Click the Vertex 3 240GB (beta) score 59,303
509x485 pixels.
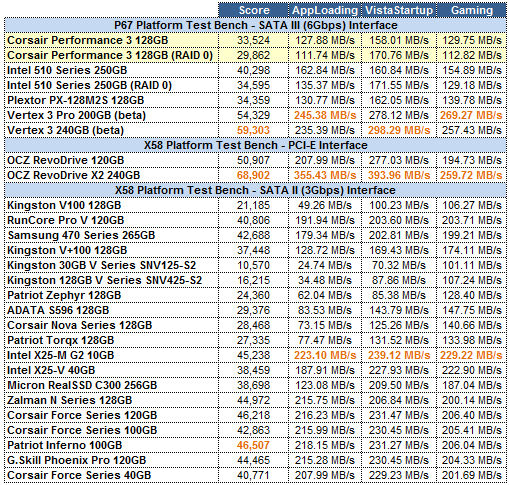click(x=253, y=130)
